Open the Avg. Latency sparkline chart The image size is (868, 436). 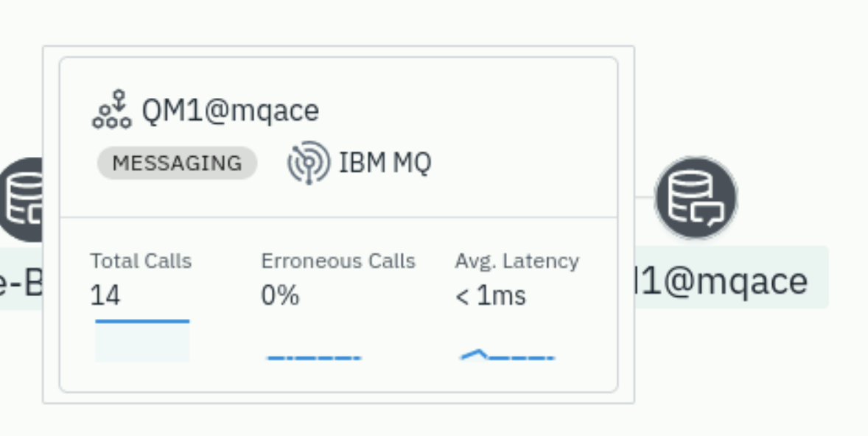coord(507,355)
